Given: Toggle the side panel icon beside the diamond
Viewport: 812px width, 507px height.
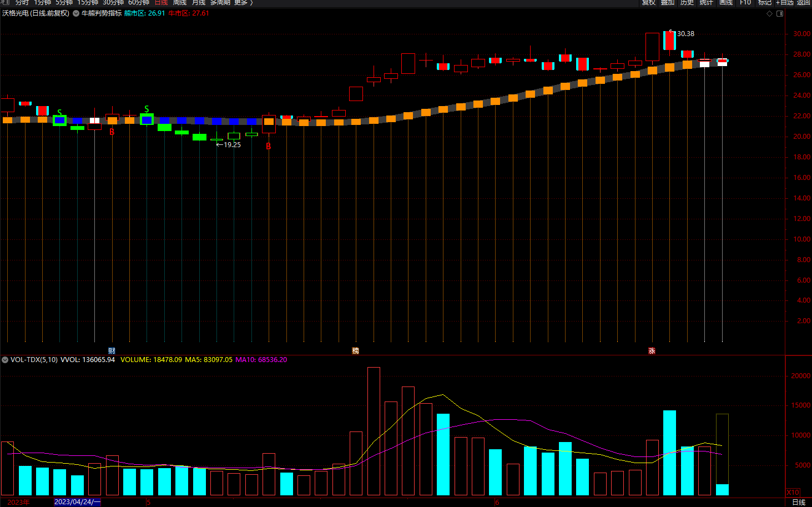Looking at the screenshot, I should point(780,13).
